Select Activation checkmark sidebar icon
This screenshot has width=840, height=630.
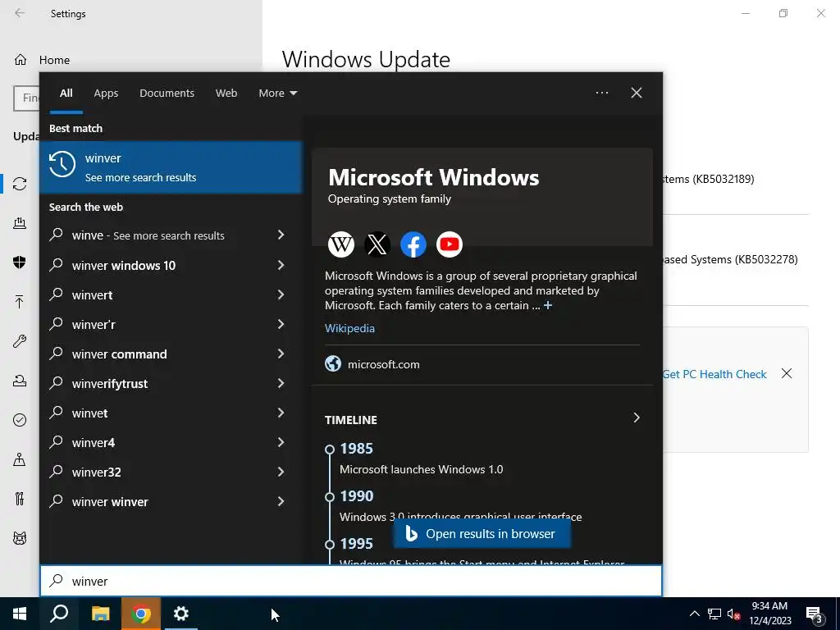point(20,420)
